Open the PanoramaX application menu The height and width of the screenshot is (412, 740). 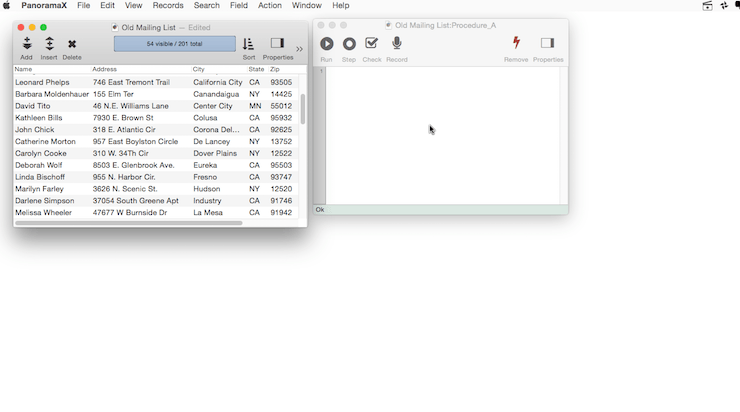[44, 6]
